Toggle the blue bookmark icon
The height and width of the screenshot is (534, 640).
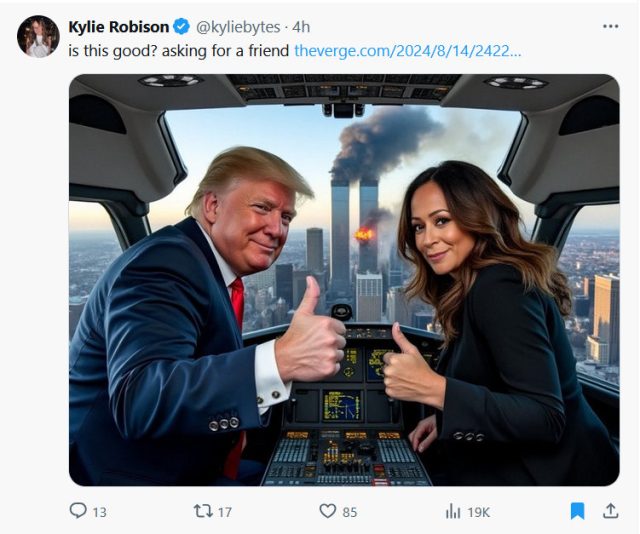(577, 511)
